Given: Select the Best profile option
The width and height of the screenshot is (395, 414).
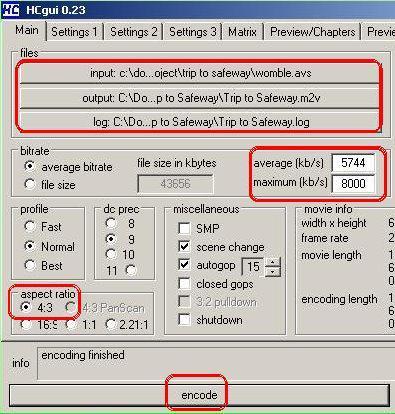Looking at the screenshot, I should (30, 265).
